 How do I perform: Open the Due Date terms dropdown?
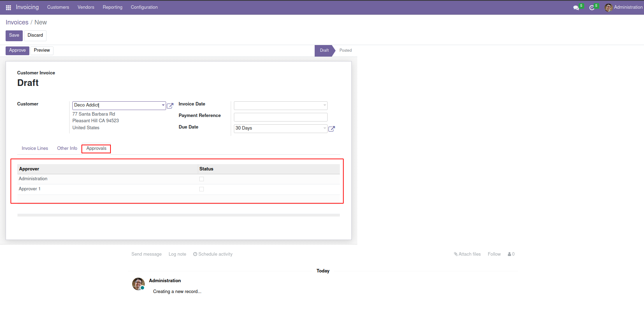click(x=325, y=128)
